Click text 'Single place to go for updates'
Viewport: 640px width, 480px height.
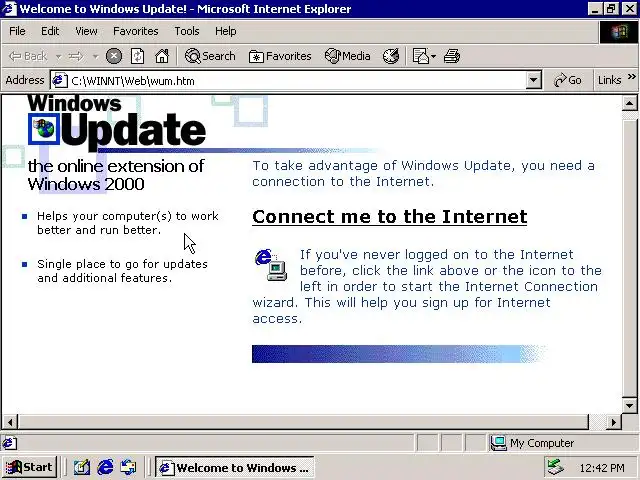(122, 264)
